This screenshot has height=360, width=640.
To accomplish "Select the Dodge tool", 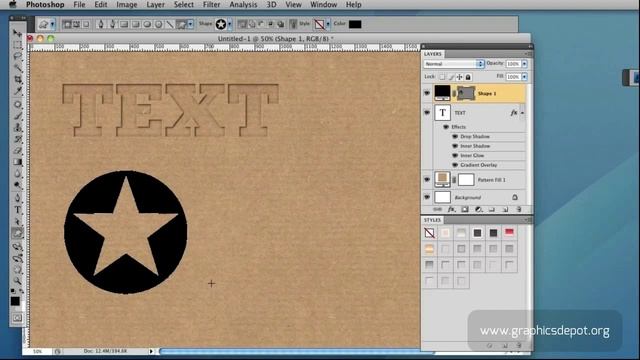I will tap(17, 185).
